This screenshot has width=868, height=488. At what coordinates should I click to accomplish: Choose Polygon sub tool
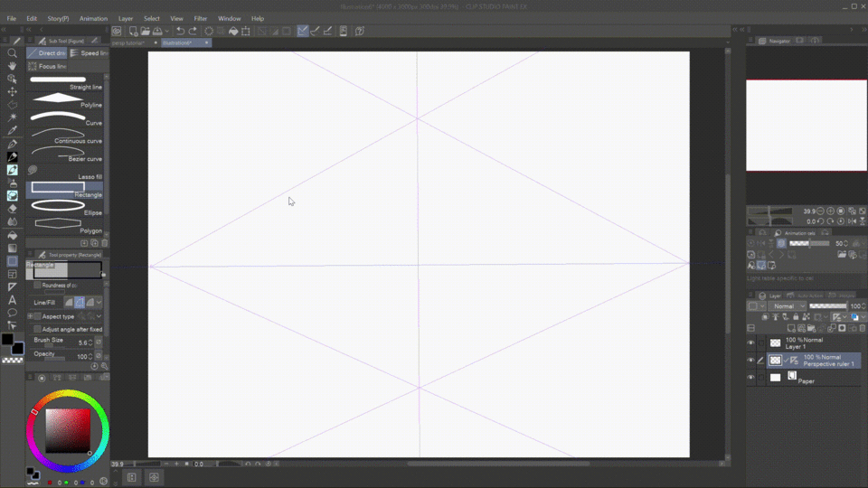click(65, 226)
